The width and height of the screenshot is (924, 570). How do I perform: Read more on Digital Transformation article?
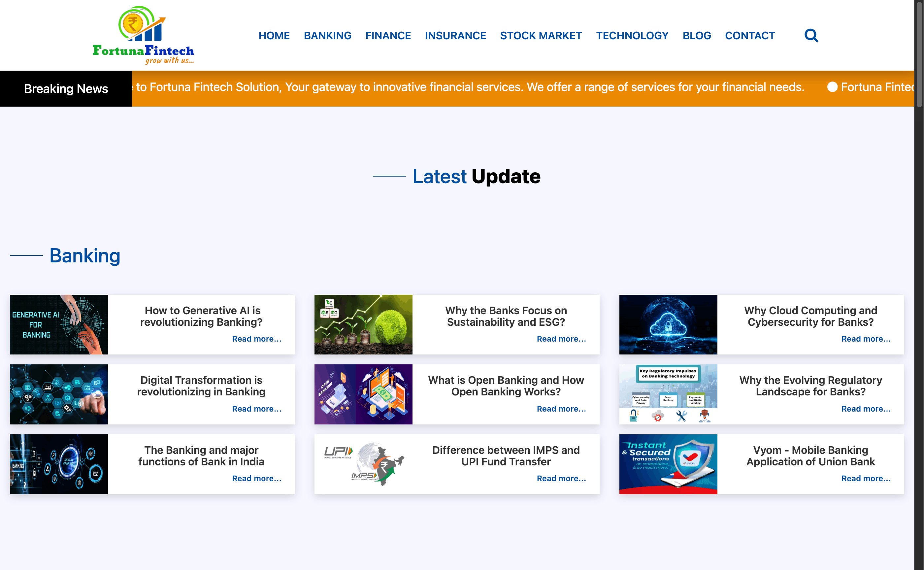(x=257, y=409)
